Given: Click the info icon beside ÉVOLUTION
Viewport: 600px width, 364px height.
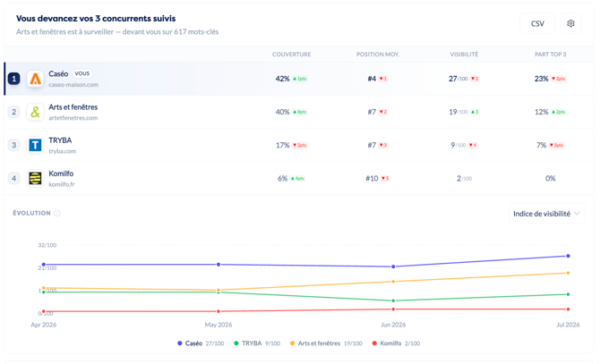Looking at the screenshot, I should (57, 213).
